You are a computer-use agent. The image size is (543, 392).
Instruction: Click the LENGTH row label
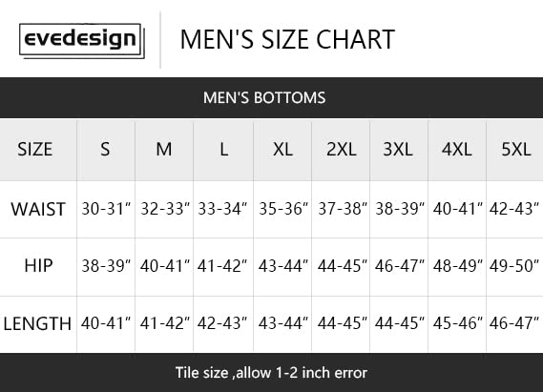pyautogui.click(x=37, y=324)
